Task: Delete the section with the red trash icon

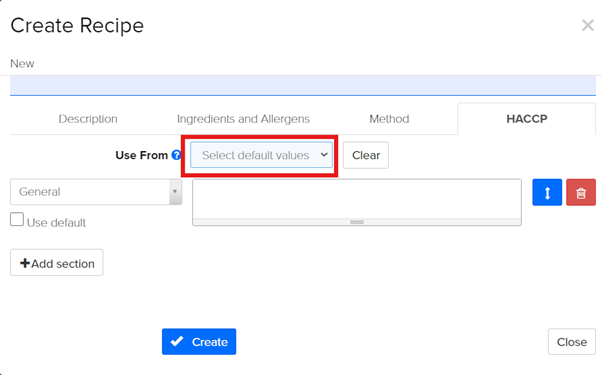Action: point(581,192)
